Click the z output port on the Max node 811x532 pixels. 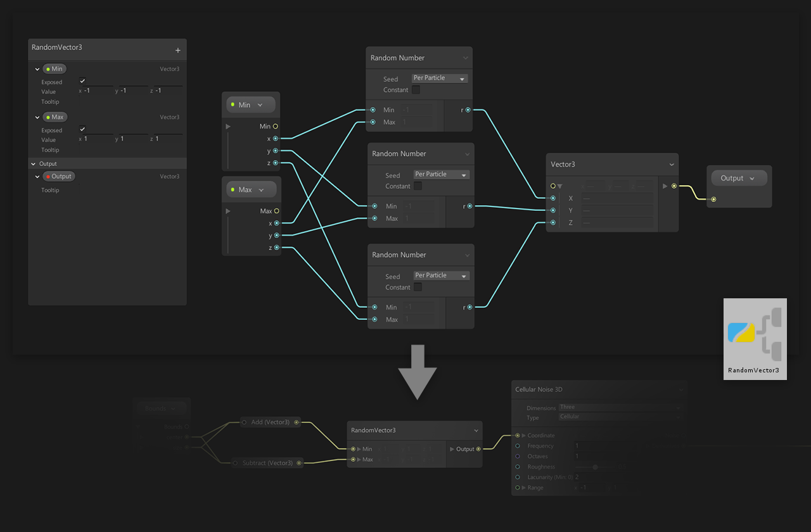(x=276, y=248)
